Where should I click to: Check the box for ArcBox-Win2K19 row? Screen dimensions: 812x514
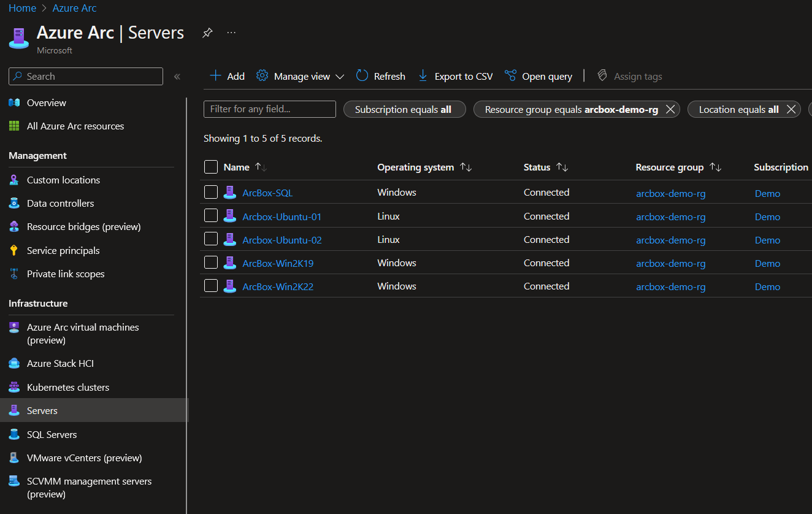[x=211, y=262]
